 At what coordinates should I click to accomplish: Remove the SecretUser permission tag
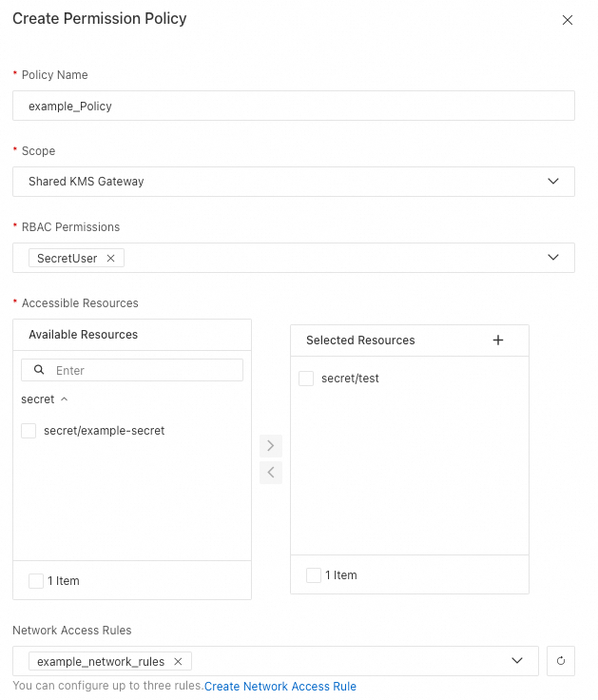(x=111, y=259)
